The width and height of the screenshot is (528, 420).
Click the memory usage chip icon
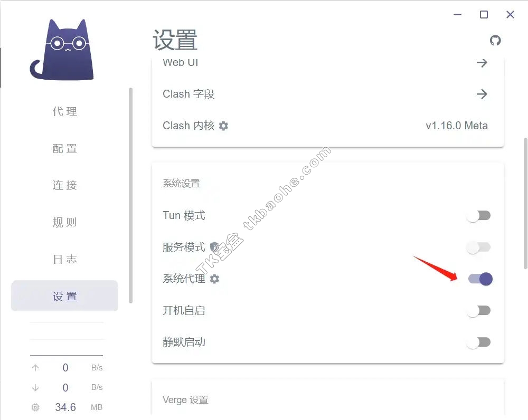[x=35, y=407]
